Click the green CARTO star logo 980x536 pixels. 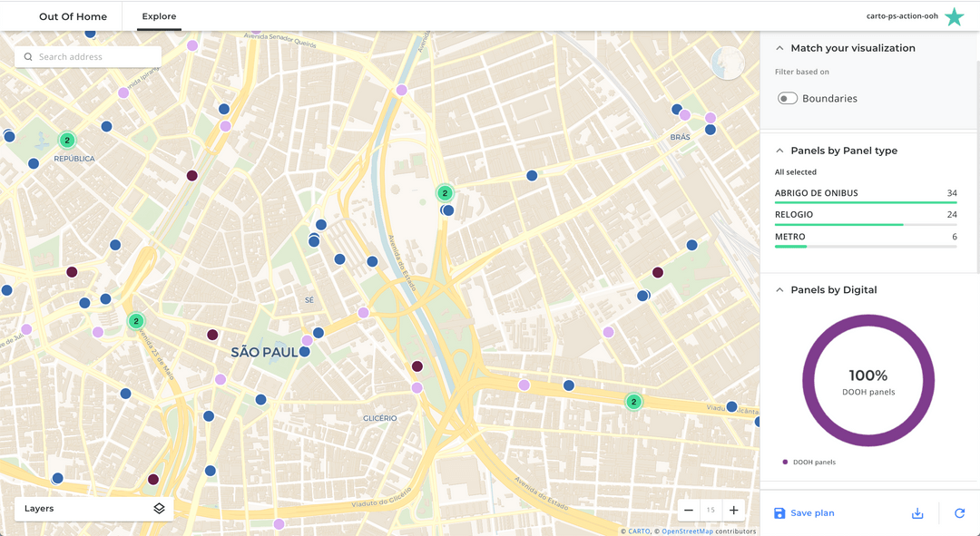[954, 15]
